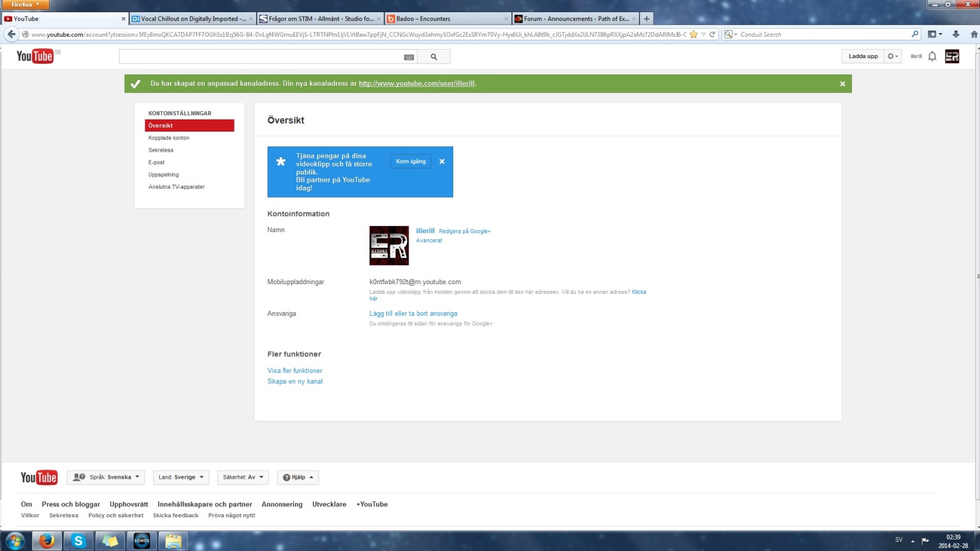Click the channel profile picture thumbnail
This screenshot has width=980, height=551.
(x=389, y=246)
